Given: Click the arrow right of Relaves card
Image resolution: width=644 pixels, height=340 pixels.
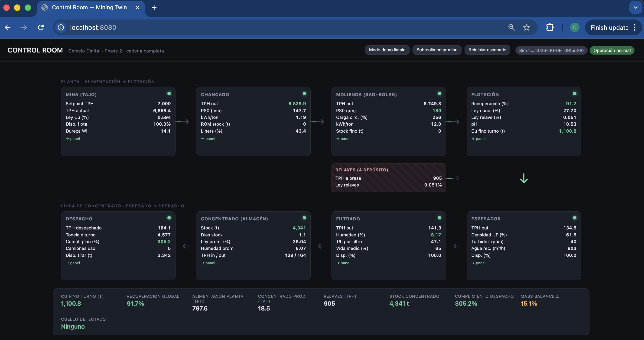Looking at the screenshot, I should click(452, 178).
